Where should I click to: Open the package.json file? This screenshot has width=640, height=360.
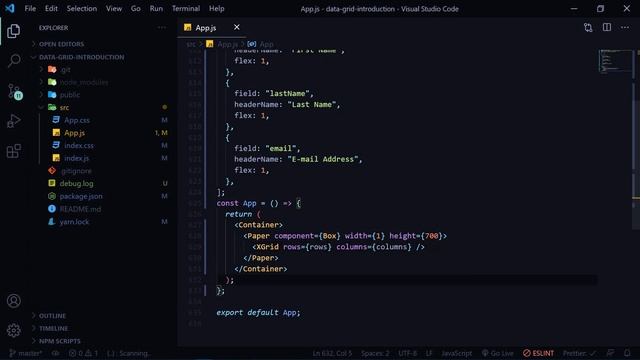pyautogui.click(x=81, y=196)
